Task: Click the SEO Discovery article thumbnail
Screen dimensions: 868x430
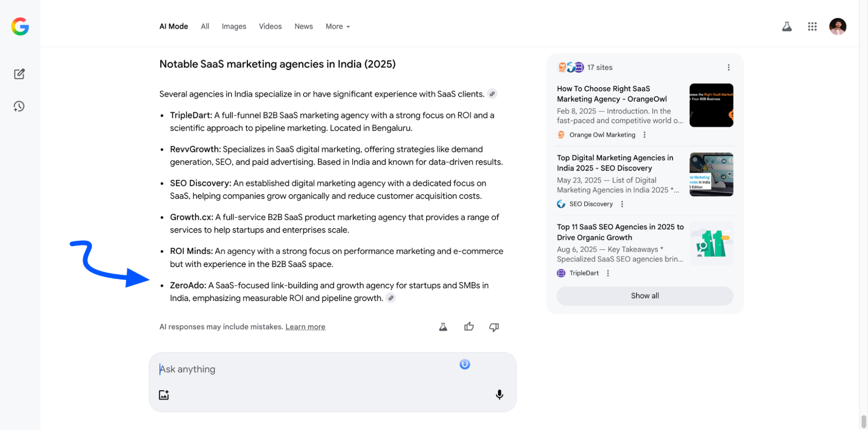Action: pos(711,174)
